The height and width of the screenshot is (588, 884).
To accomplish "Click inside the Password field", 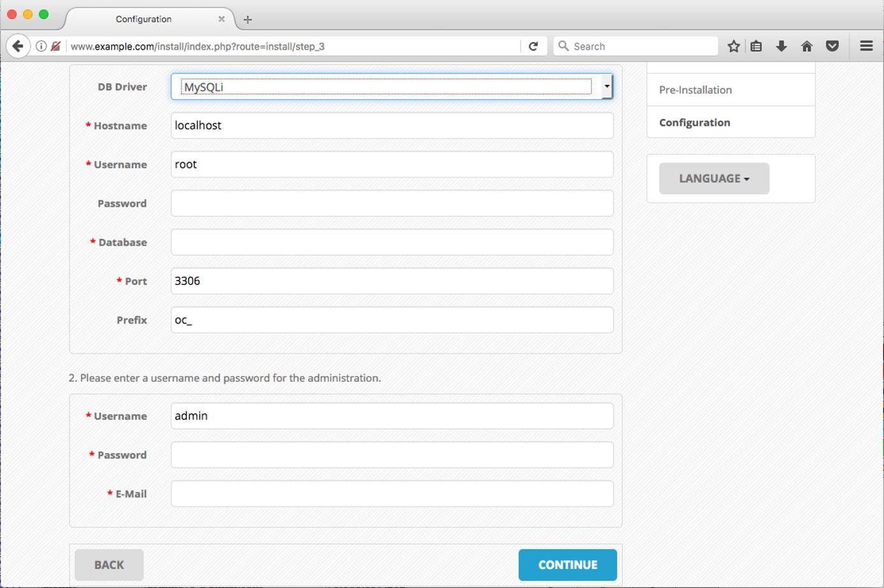I will click(392, 203).
